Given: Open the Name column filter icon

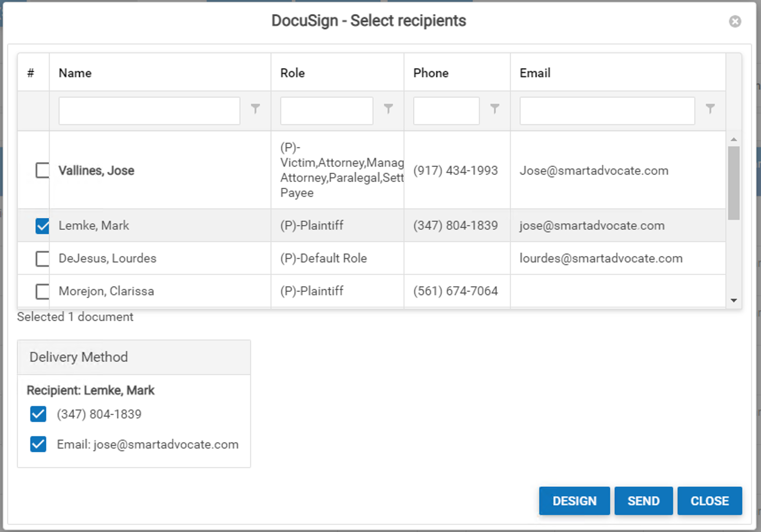Looking at the screenshot, I should coord(255,109).
